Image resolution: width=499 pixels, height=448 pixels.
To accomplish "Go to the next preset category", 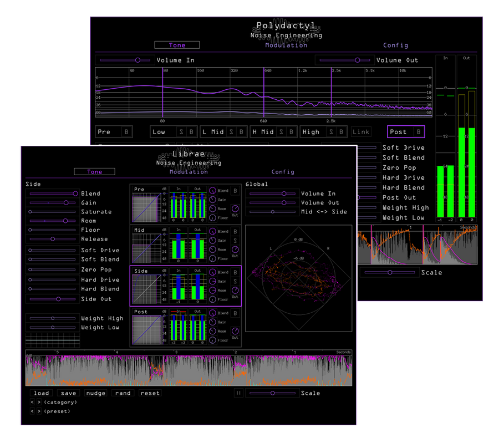I will pos(39,402).
